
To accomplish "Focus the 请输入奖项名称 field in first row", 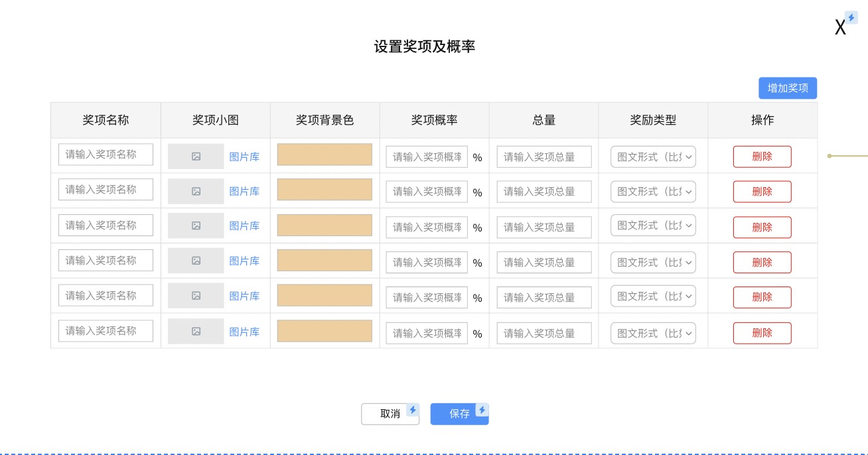I will tap(106, 155).
